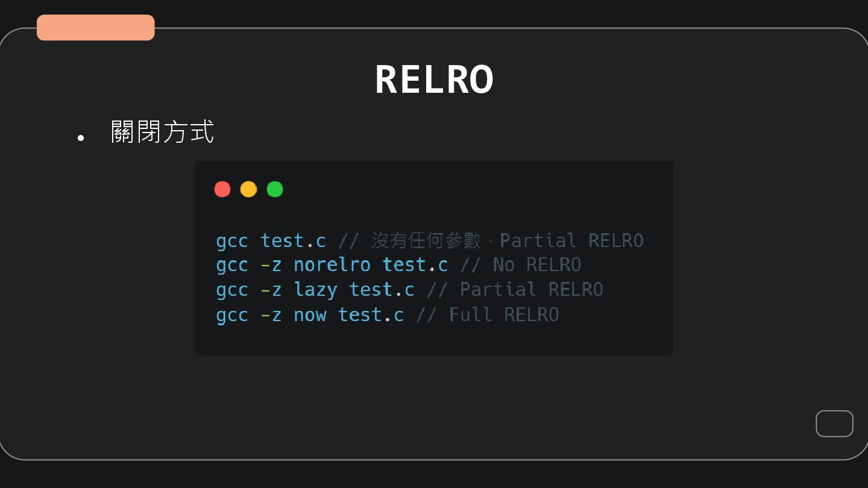Click the -z flag before norelro
Screen dimensions: 868x488
[x=271, y=265]
